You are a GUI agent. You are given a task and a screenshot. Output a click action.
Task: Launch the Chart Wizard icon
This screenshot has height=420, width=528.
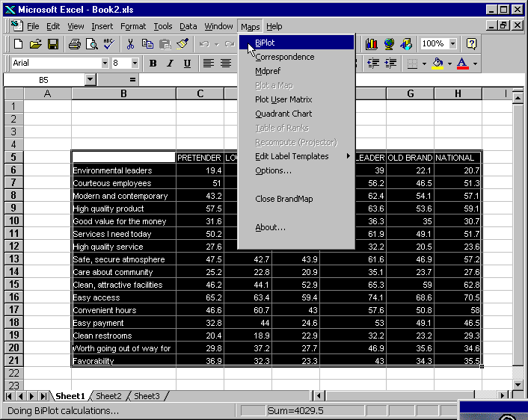click(x=372, y=44)
